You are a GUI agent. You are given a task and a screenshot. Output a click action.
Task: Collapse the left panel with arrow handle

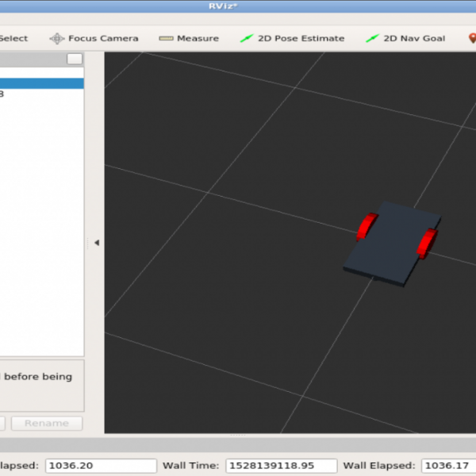point(97,243)
